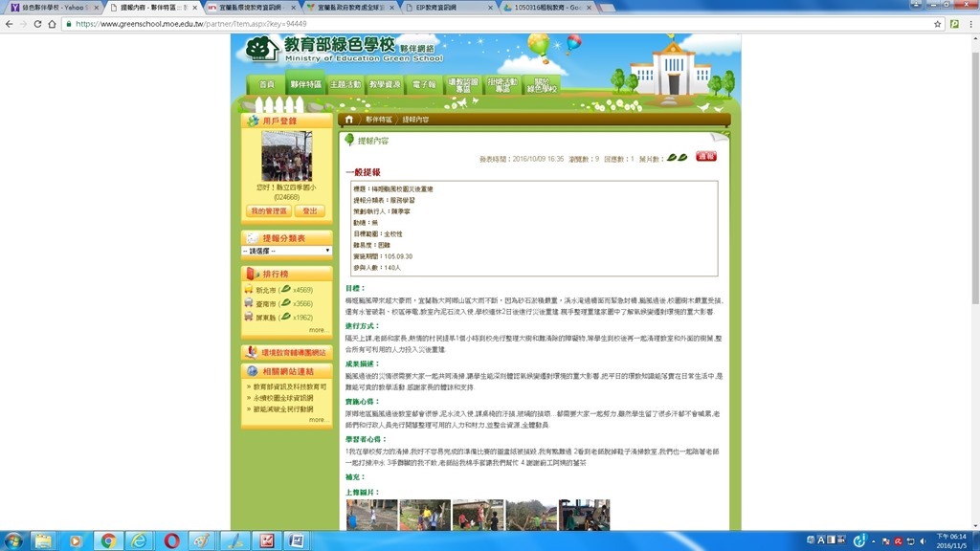This screenshot has width=980, height=551.
Task: Switch to Chrome in the taskbar
Action: click(108, 540)
